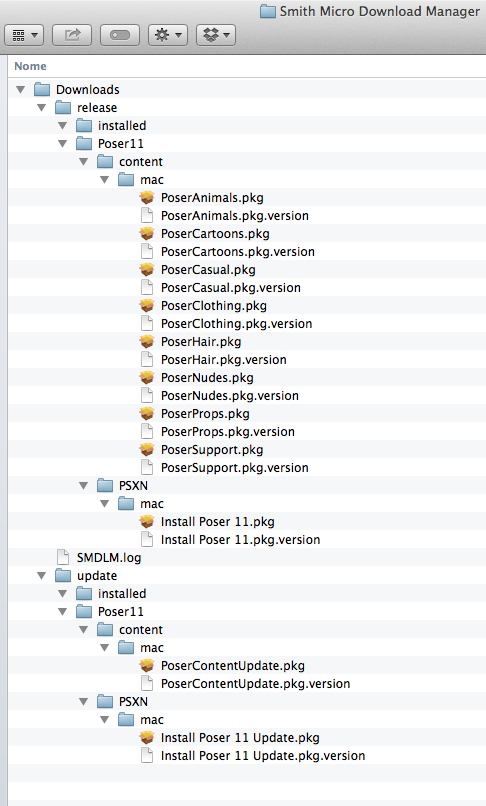Select PoserCasual.pkg.version document icon
This screenshot has height=806, width=486.
147,287
